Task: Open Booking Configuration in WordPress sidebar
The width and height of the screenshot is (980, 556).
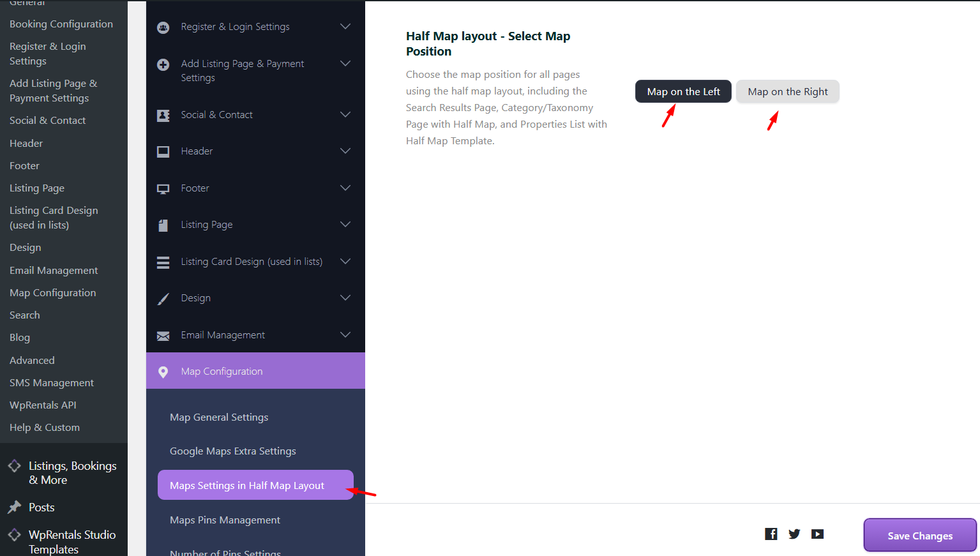Action: (61, 24)
